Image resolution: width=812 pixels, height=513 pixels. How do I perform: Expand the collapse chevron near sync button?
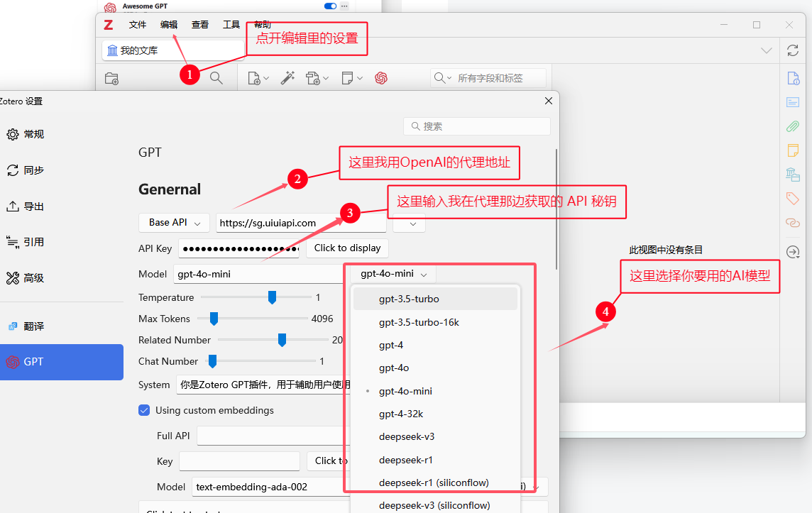point(767,50)
